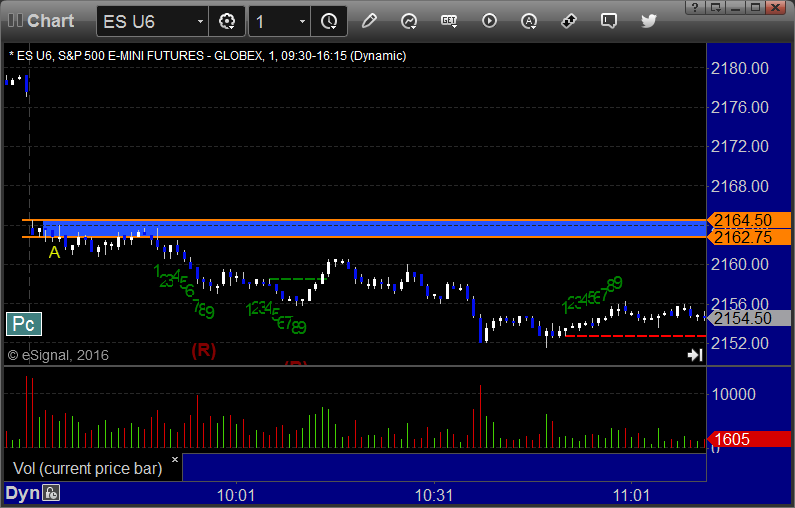Screen dimensions: 795x508
Task: Click the 2152.00 price axis label
Action: (740, 344)
